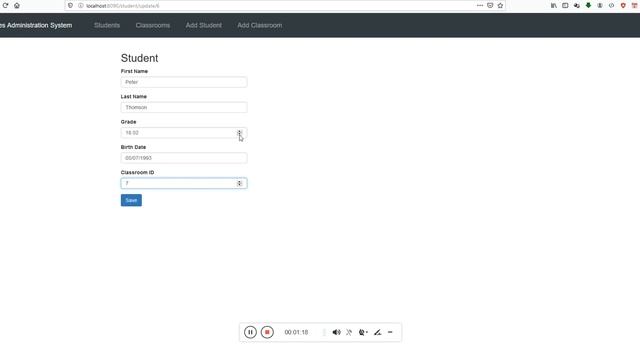The height and width of the screenshot is (360, 640).
Task: Open the Classrooms nav link
Action: point(153,25)
